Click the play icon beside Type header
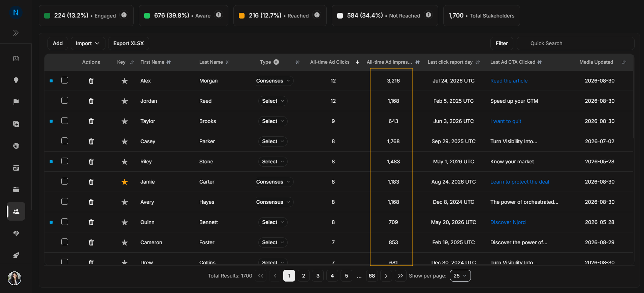Image resolution: width=644 pixels, height=293 pixels. point(276,62)
